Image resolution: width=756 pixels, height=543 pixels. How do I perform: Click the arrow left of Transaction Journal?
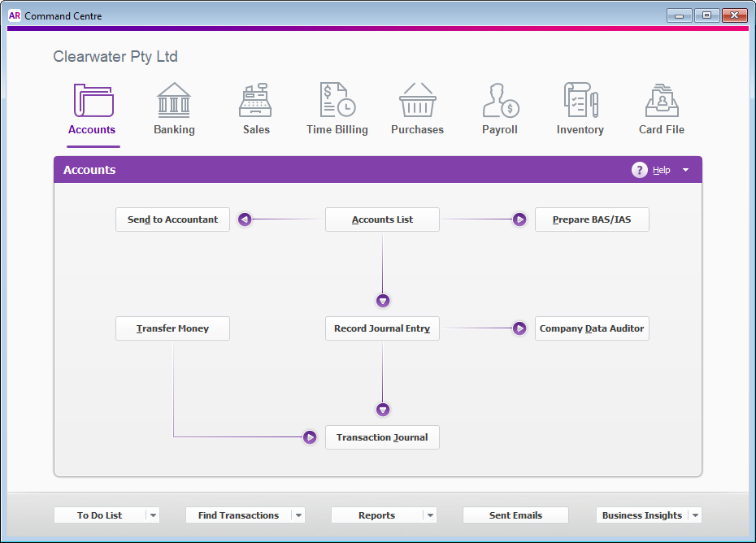point(310,437)
